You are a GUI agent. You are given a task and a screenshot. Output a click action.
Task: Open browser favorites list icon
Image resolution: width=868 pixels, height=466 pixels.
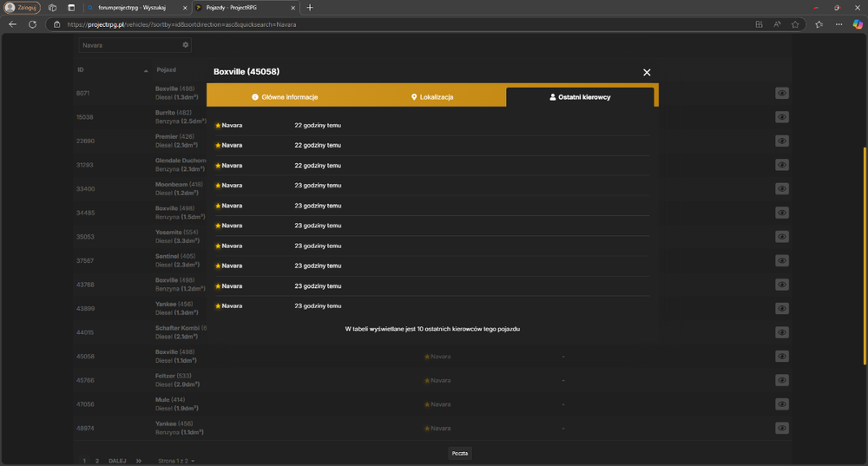(819, 24)
